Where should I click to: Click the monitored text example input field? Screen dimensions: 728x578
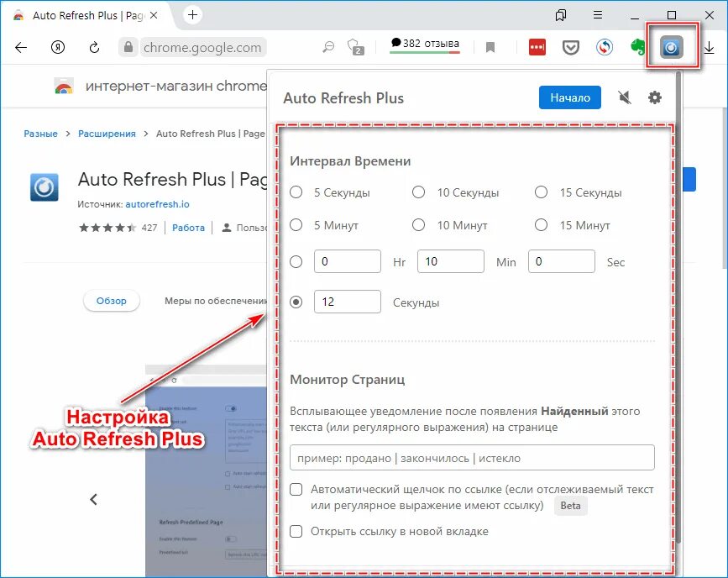(472, 458)
